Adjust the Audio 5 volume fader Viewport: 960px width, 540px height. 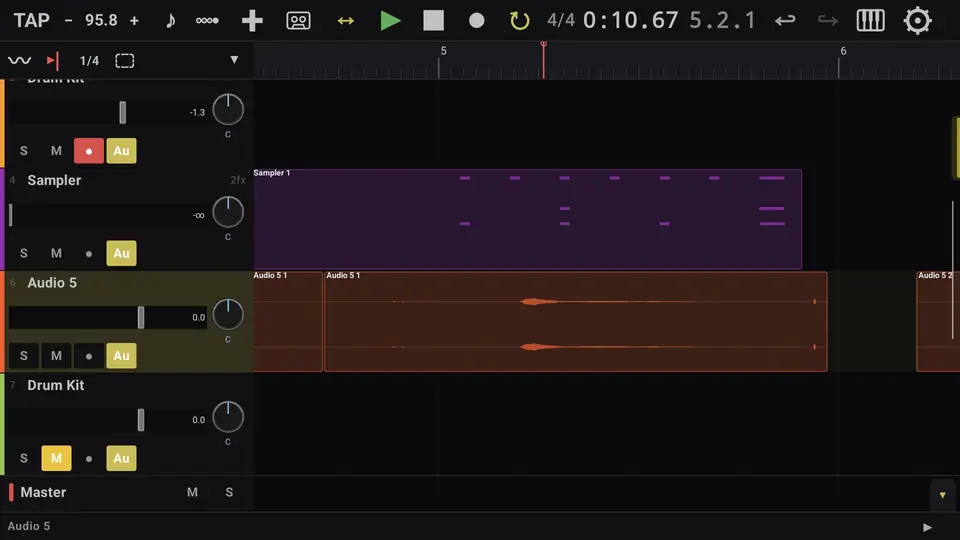(x=141, y=317)
